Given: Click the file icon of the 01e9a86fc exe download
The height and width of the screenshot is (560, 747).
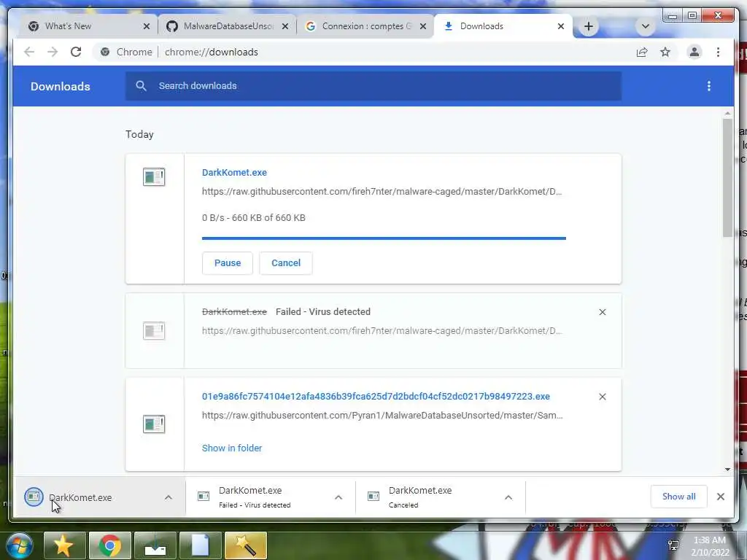Looking at the screenshot, I should click(154, 424).
